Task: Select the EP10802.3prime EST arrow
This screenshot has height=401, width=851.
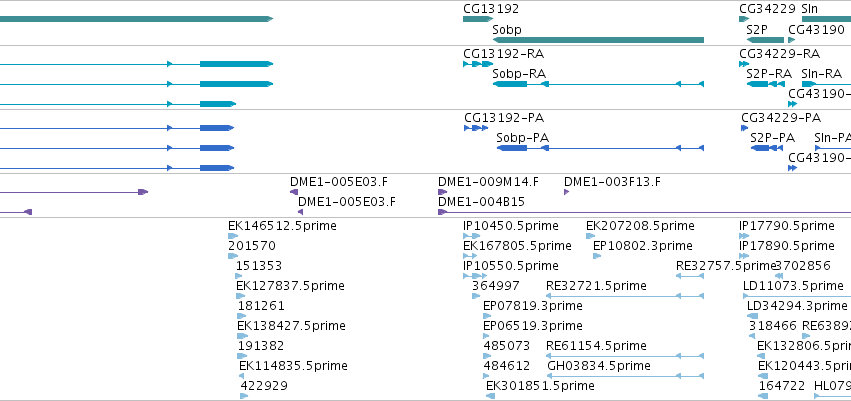Action: tap(597, 256)
